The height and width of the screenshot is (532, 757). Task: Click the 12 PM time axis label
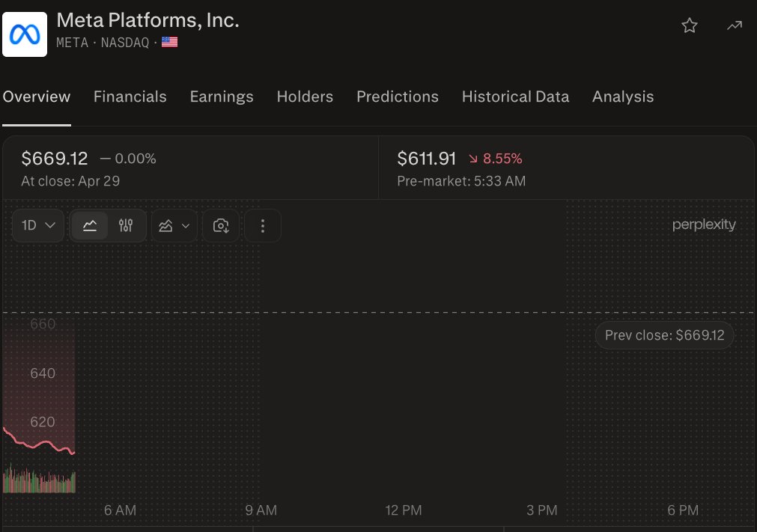(404, 510)
